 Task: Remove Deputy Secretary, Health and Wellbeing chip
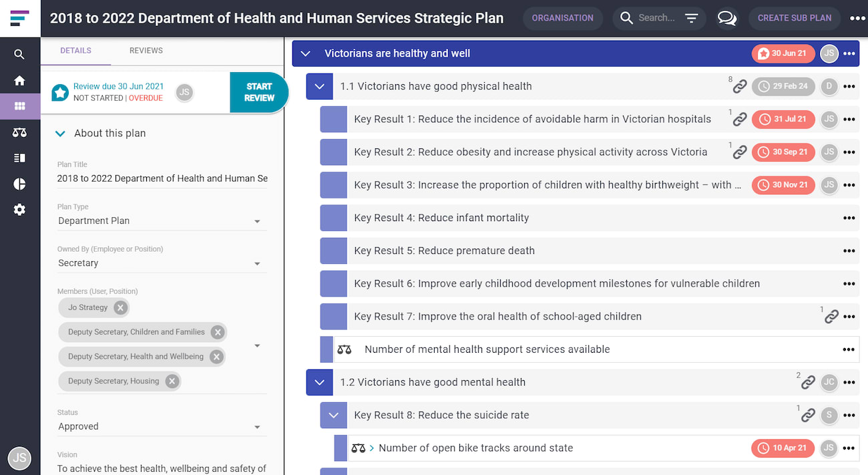216,357
